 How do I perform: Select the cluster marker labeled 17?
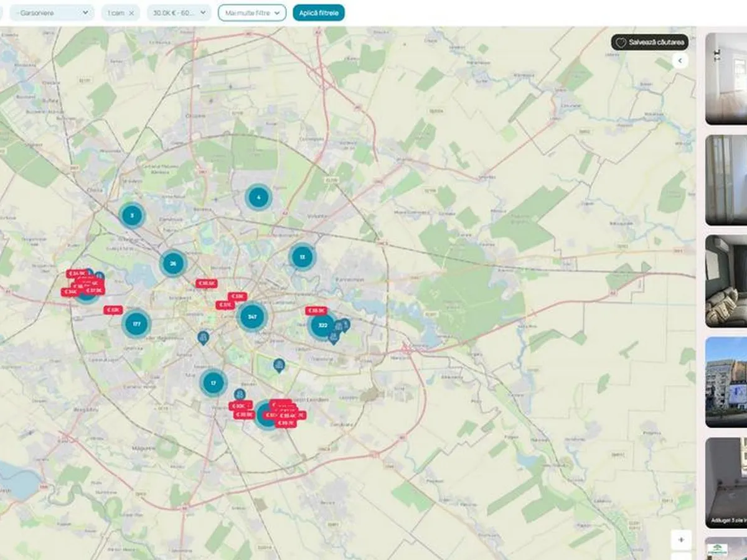pos(214,383)
